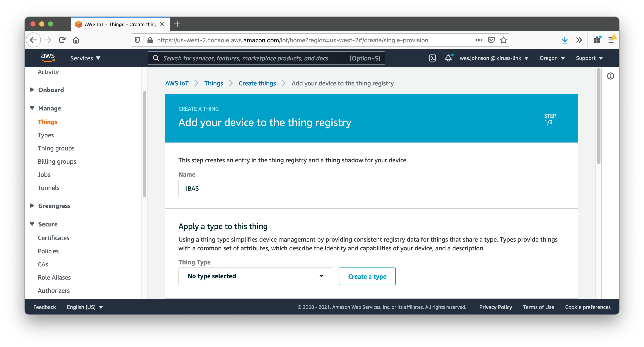The height and width of the screenshot is (347, 644).
Task: Reload the page in the browser
Action: pos(62,40)
